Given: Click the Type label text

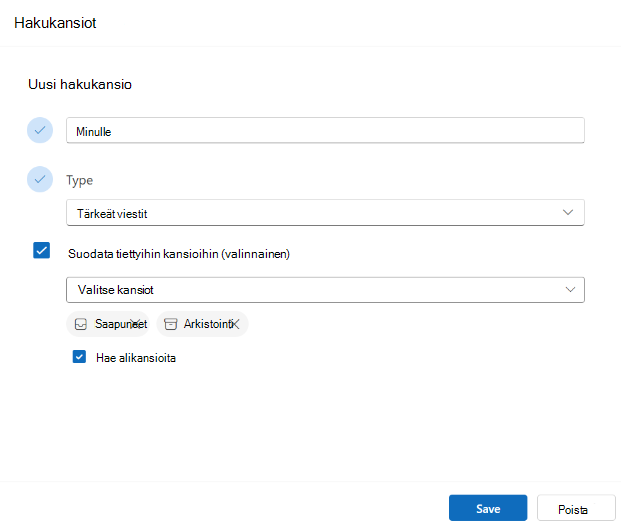Looking at the screenshot, I should click(x=80, y=181).
